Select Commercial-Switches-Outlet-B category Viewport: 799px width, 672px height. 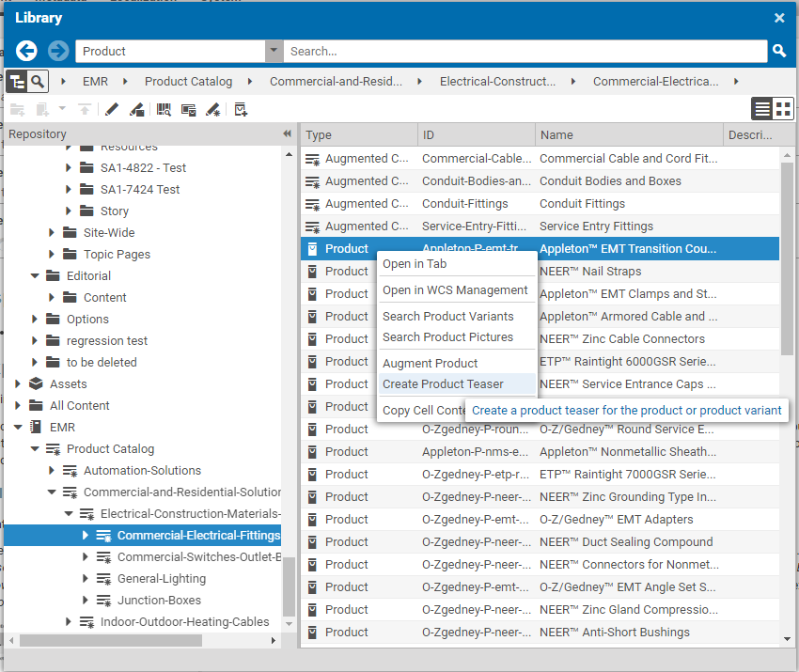point(199,556)
